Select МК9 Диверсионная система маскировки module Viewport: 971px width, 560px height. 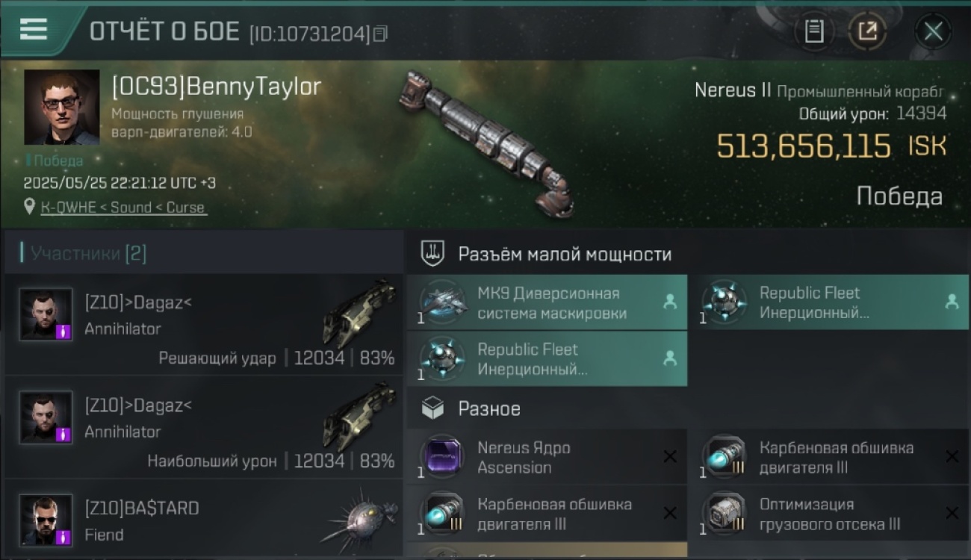tap(547, 302)
